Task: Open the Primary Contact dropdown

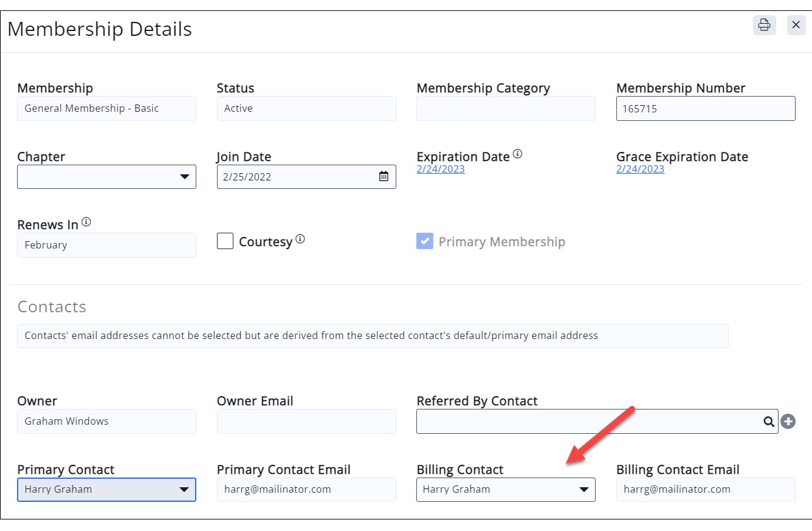Action: 106,489
